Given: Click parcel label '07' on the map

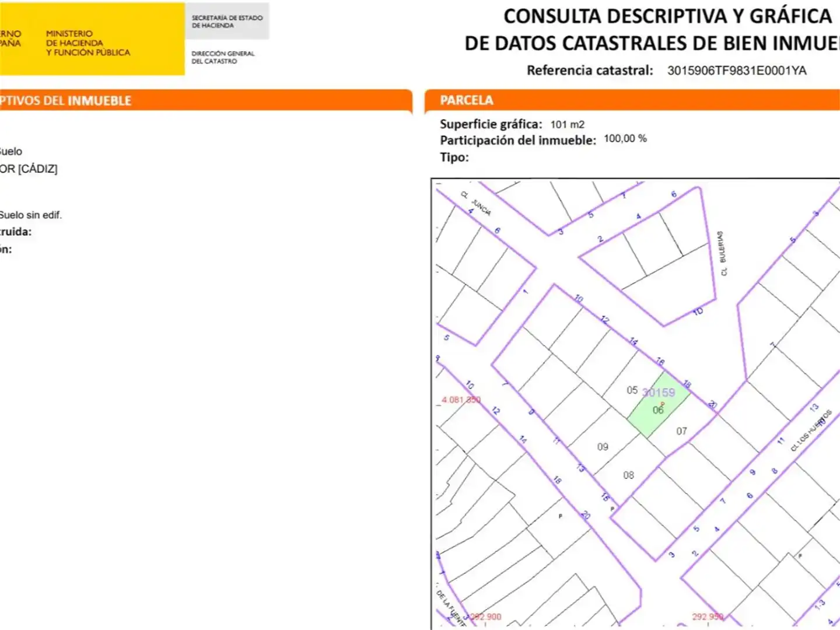Looking at the screenshot, I should coord(681,431).
